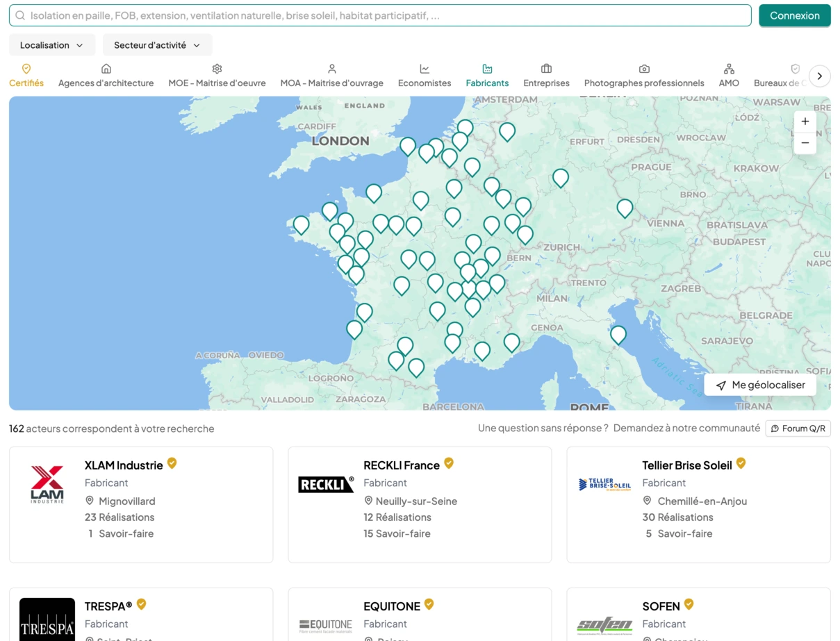
Task: Select the Entreprises tab
Action: coord(546,76)
